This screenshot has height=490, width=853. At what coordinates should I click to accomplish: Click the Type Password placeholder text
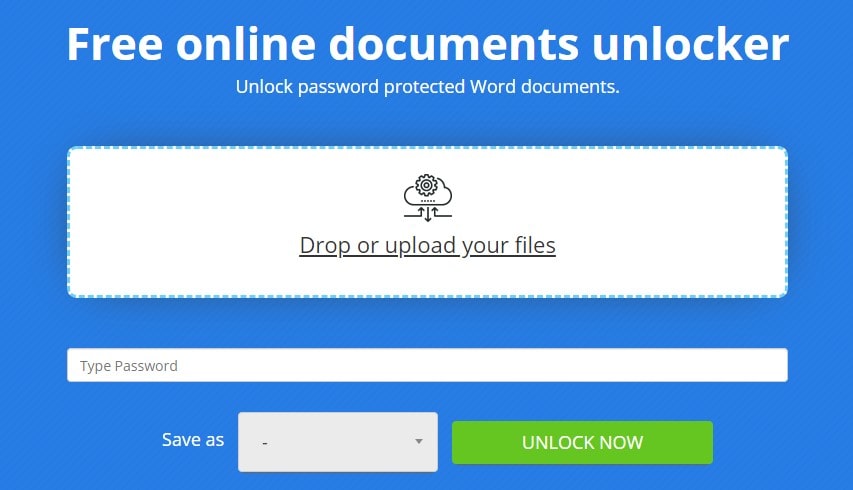[x=129, y=366]
